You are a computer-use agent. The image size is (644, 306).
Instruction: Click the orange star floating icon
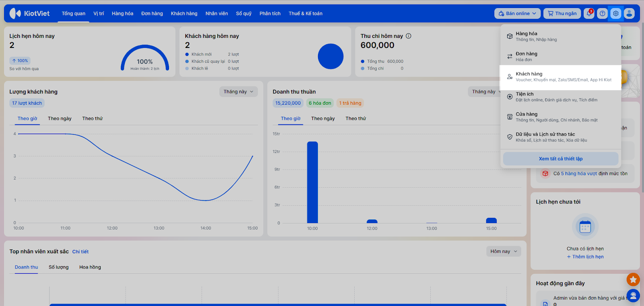[x=633, y=279]
